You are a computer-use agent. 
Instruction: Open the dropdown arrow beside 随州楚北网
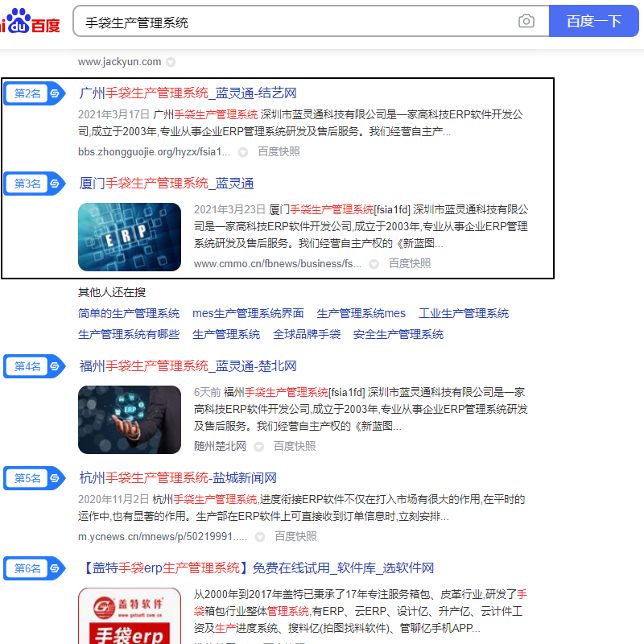click(x=258, y=447)
